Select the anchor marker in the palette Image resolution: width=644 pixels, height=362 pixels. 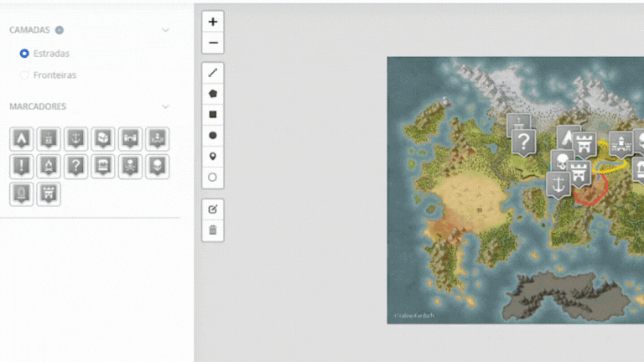(76, 138)
